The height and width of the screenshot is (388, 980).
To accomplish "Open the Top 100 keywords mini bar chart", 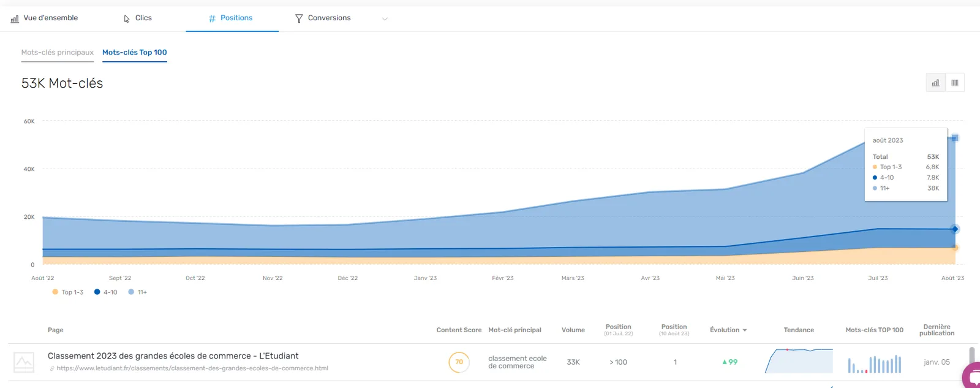I will [875, 364].
